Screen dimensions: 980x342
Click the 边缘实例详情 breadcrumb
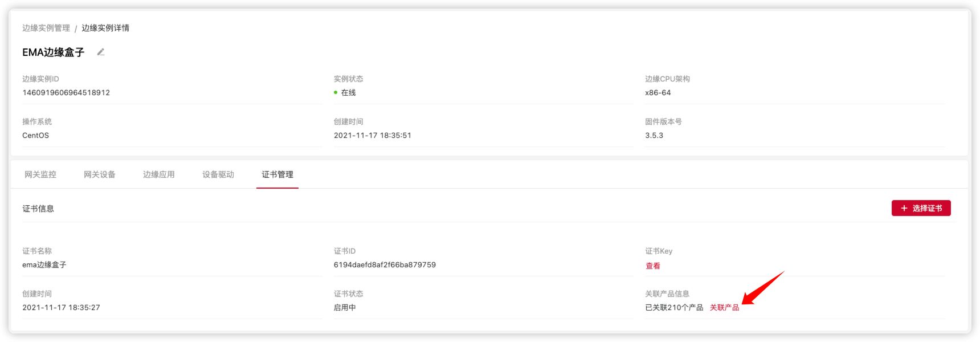(x=105, y=28)
